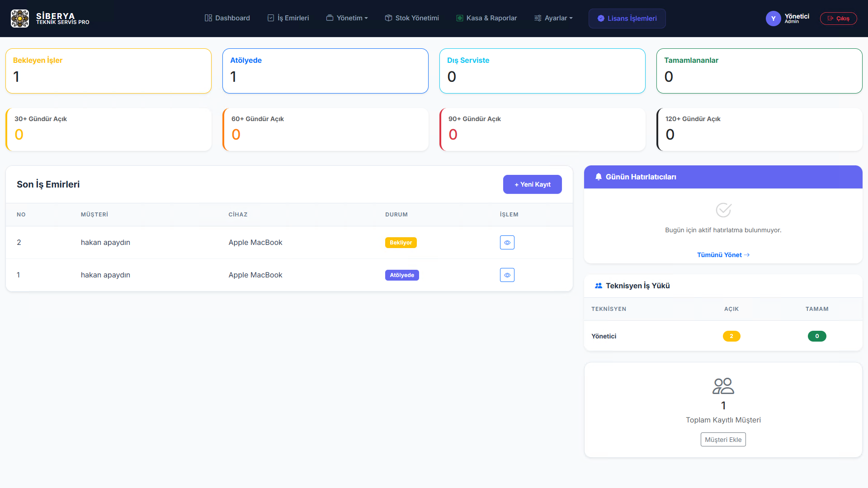Click the Kasa & Raporlar cash icon
The image size is (868, 488).
point(459,18)
